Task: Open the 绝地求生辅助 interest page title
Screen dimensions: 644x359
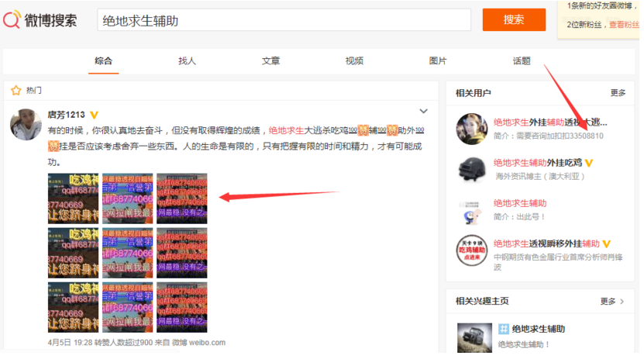Action: [539, 329]
